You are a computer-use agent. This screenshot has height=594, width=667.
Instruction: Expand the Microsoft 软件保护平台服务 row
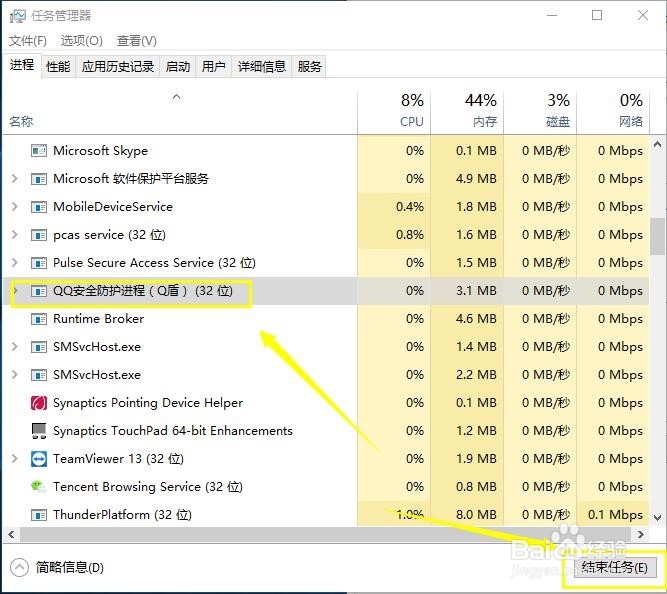pyautogui.click(x=15, y=179)
